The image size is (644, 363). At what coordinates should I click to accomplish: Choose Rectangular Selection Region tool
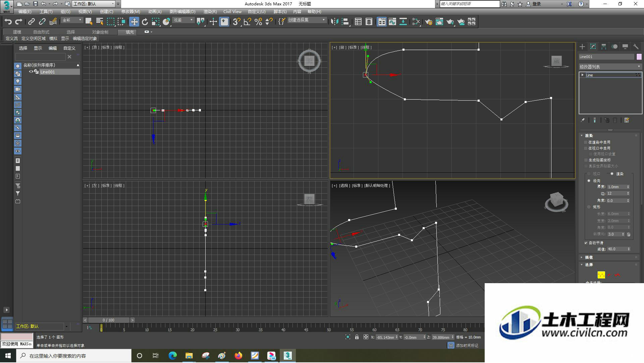(111, 22)
